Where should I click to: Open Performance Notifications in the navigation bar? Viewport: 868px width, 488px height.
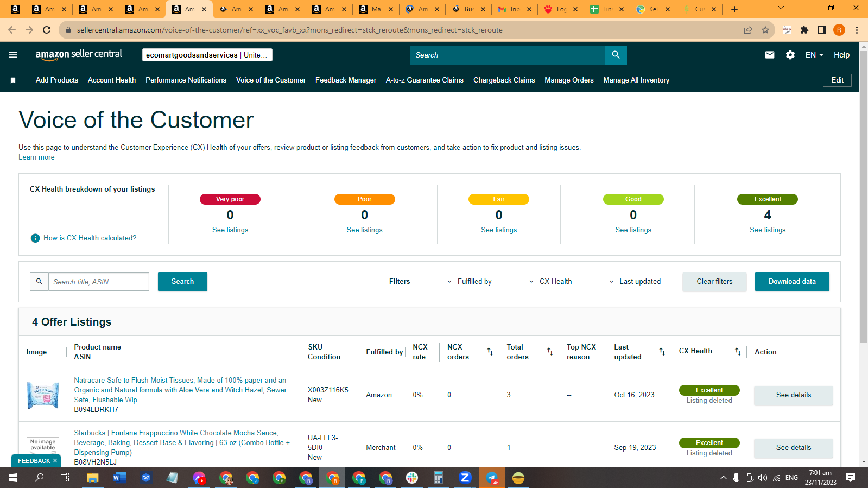(x=186, y=80)
